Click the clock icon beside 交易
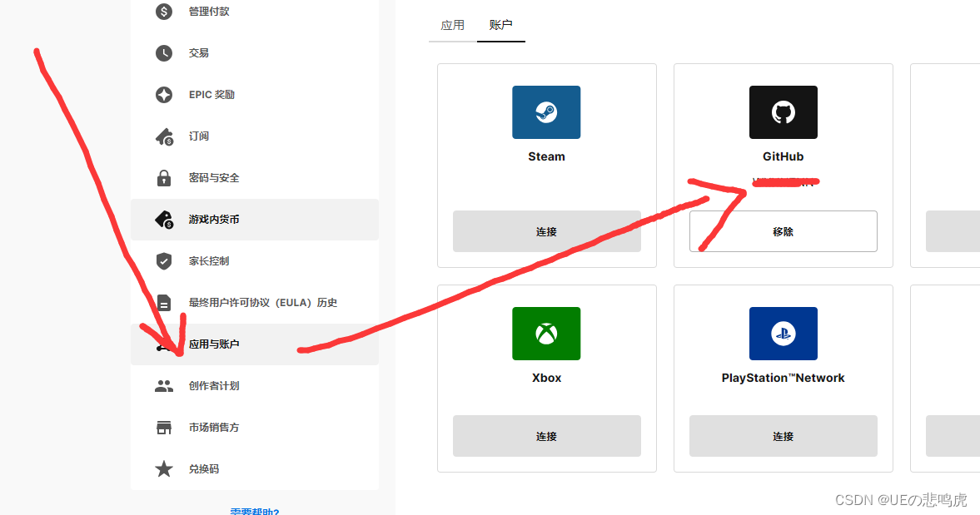The width and height of the screenshot is (980, 515). pos(164,53)
